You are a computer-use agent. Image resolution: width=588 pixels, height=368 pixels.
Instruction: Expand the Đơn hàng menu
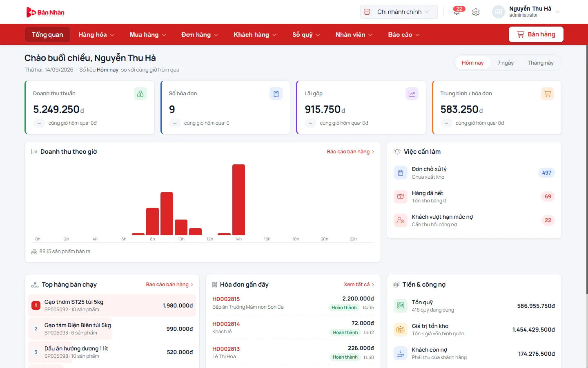tap(200, 35)
